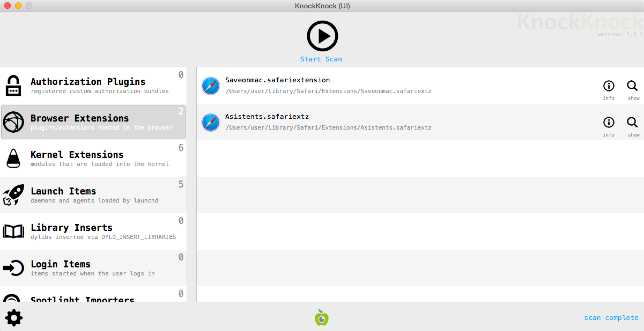Click 'daemons and agents loaded by launchd'
The height and width of the screenshot is (331, 644).
94,200
